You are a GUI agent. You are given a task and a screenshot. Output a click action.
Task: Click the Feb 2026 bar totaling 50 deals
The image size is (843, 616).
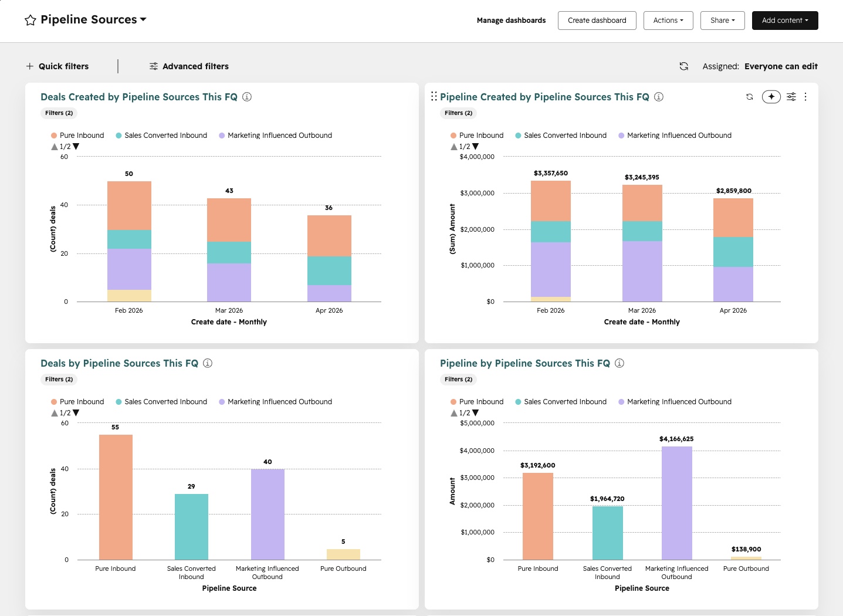(129, 241)
